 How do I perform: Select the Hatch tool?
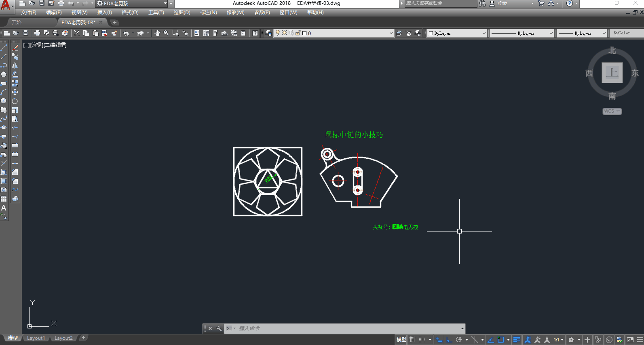pyautogui.click(x=4, y=172)
